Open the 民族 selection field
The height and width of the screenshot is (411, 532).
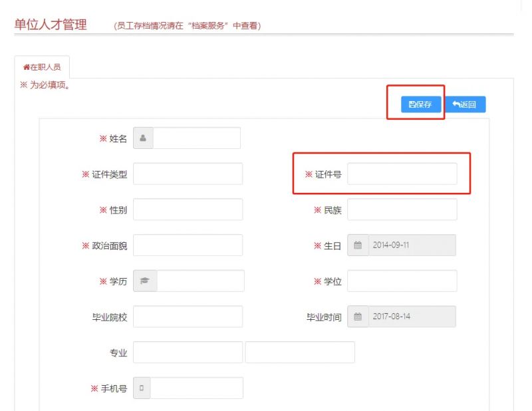tap(402, 209)
